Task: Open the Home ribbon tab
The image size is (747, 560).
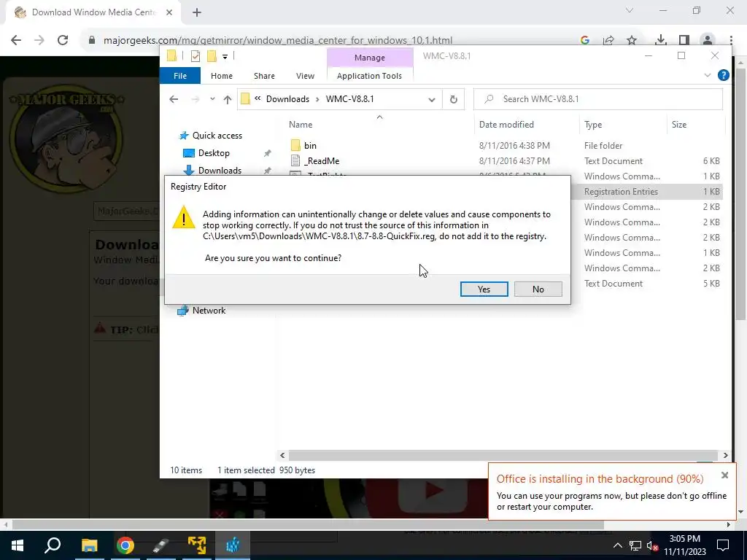Action: pos(222,76)
